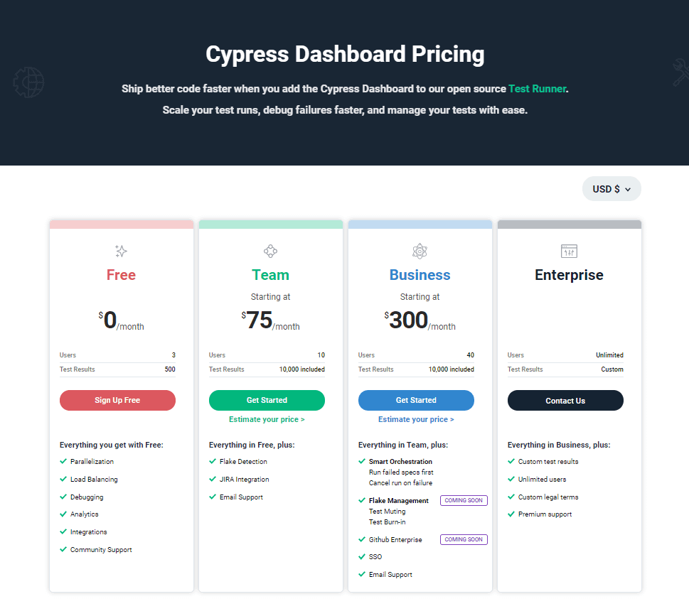Click the wrench icon in header corner
The width and height of the screenshot is (689, 616).
point(680,72)
